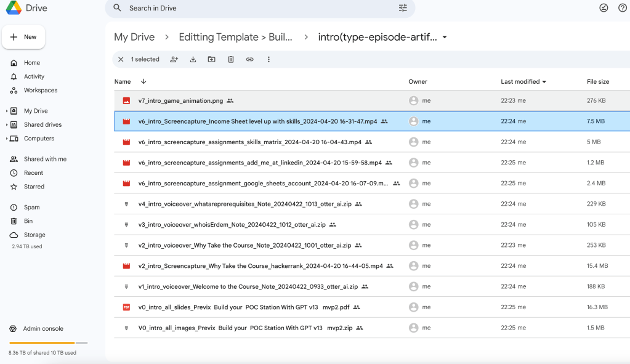Viewport: 630px width, 364px height.
Task: Expand My Drive tree arrow
Action: 6,111
